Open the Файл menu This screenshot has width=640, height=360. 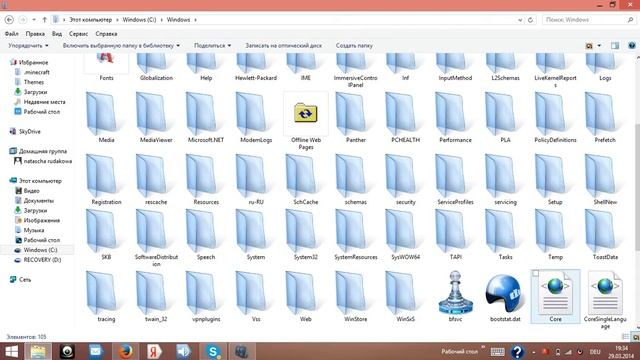click(x=11, y=34)
